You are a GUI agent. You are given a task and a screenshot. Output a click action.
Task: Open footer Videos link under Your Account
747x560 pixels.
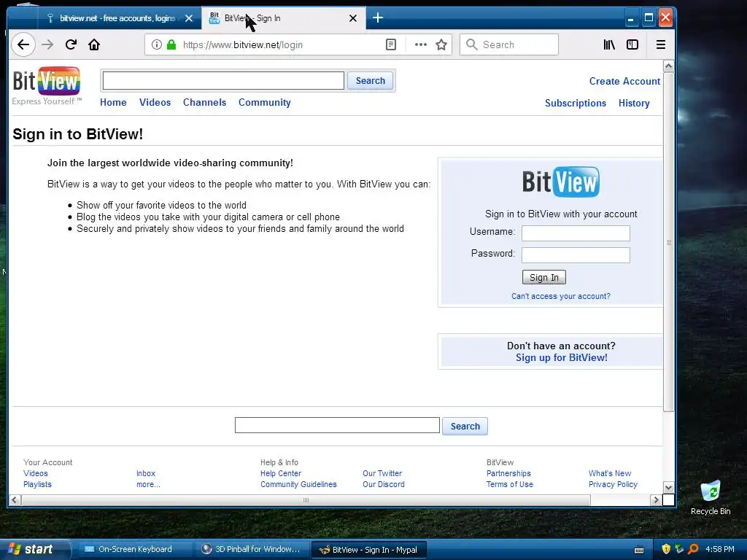[x=36, y=473]
